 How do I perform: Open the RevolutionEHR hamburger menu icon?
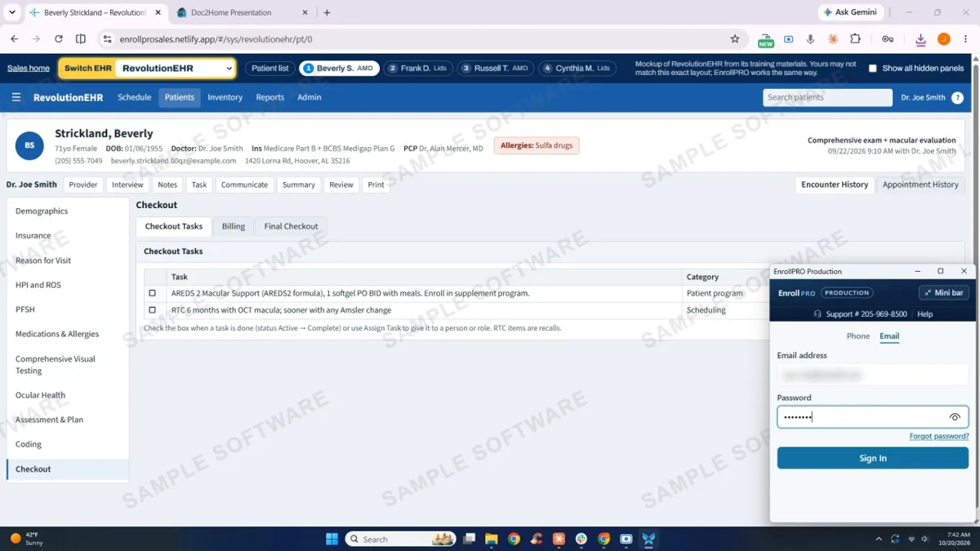16,97
